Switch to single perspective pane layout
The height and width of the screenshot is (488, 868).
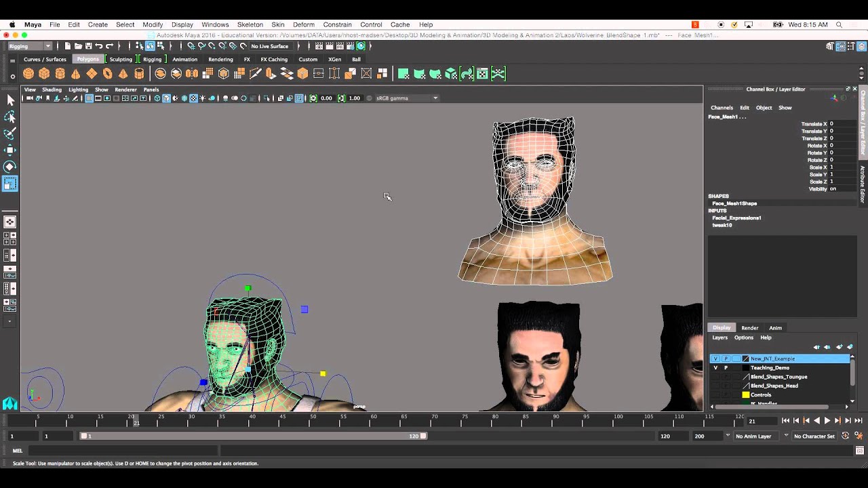point(10,222)
